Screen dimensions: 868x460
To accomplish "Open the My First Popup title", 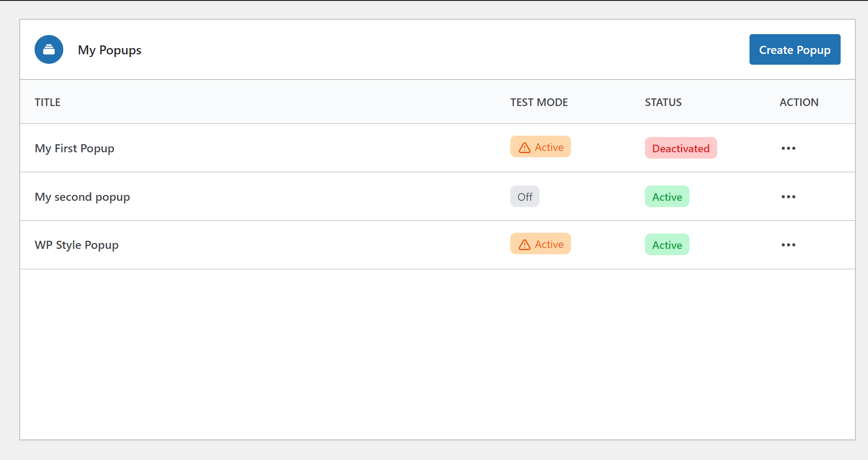I will (x=75, y=148).
